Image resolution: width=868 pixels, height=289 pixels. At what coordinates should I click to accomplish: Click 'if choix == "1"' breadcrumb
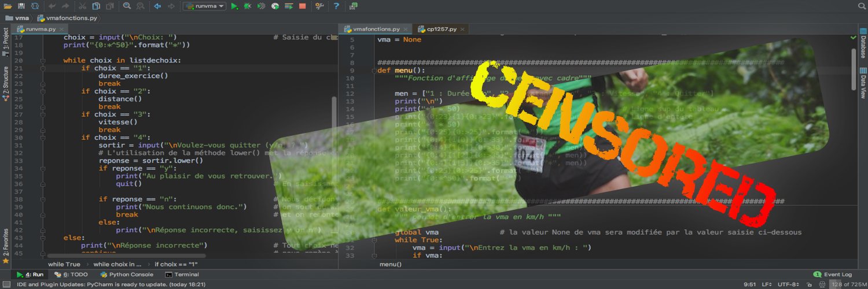[176, 264]
